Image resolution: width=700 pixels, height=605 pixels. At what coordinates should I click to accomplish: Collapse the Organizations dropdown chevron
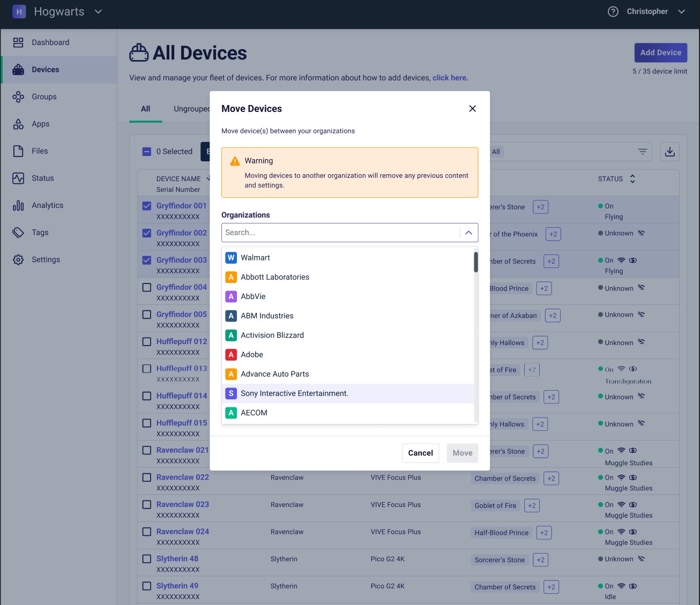click(x=468, y=233)
